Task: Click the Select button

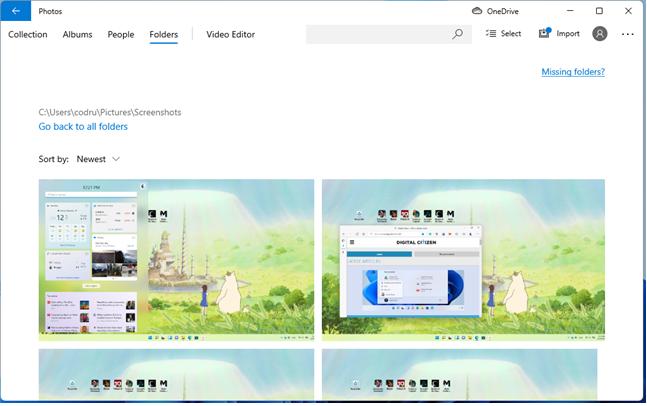Action: [x=503, y=33]
